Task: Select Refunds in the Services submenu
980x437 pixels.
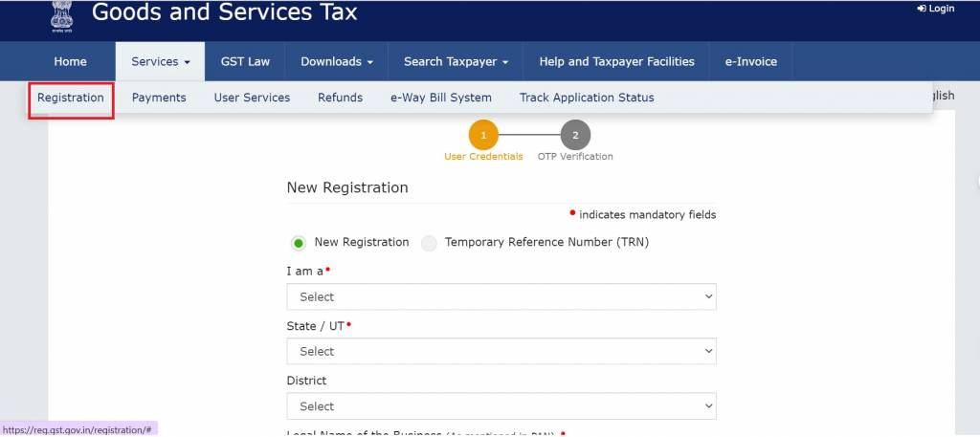Action: tap(340, 98)
